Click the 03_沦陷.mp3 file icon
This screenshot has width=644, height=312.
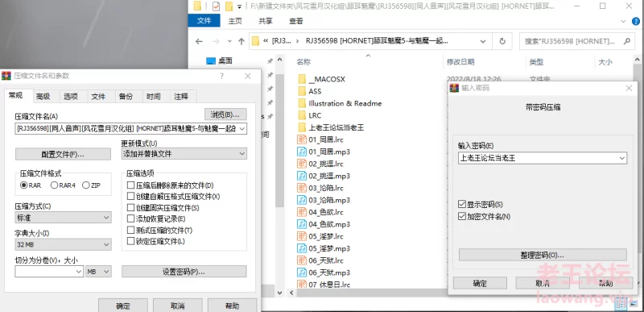[302, 200]
